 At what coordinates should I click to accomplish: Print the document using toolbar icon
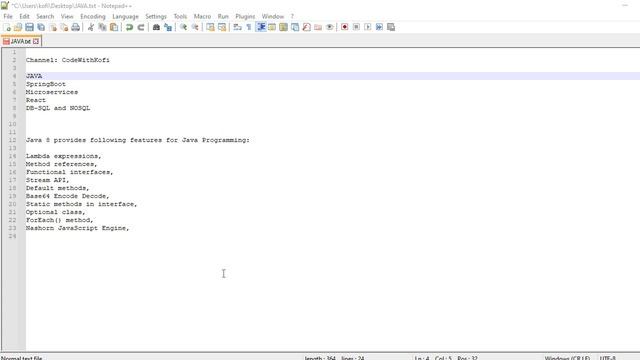pos(76,27)
